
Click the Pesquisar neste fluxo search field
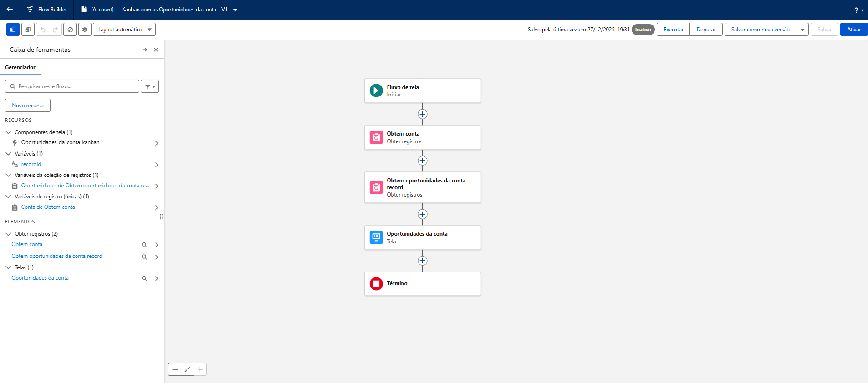(72, 86)
